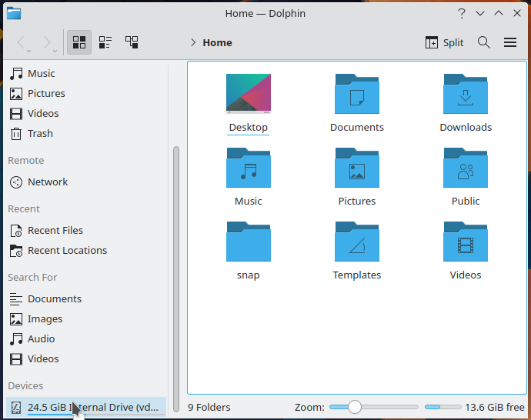Viewport: 531px width, 420px height.
Task: Open Recent Files in the sidebar
Action: point(55,230)
